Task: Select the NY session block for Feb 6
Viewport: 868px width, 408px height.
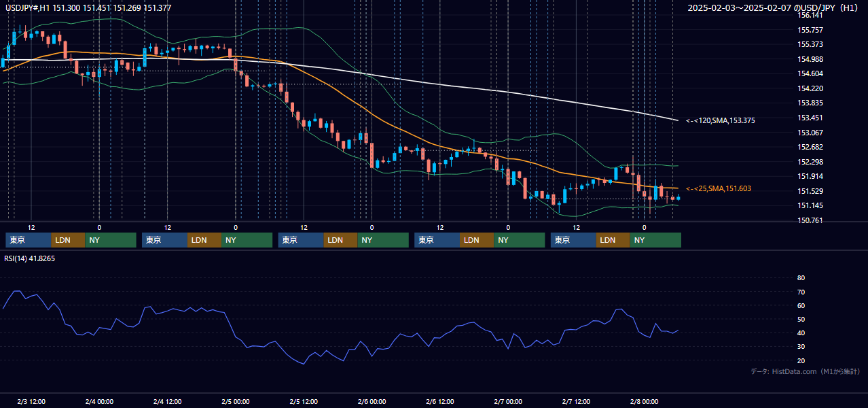Action: point(520,240)
